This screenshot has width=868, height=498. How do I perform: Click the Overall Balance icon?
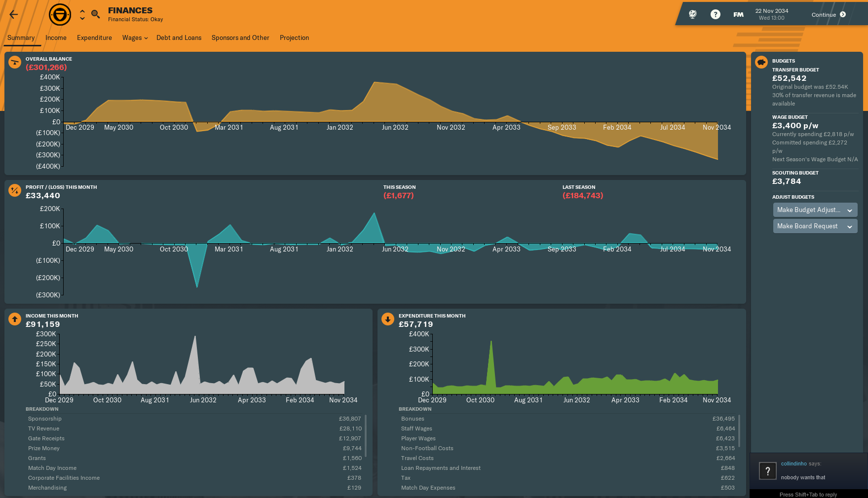(15, 62)
